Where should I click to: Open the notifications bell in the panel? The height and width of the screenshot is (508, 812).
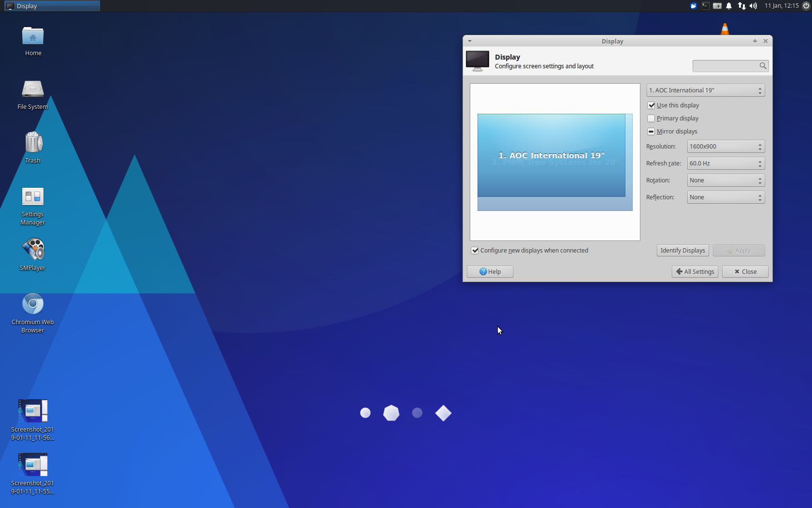pyautogui.click(x=729, y=6)
